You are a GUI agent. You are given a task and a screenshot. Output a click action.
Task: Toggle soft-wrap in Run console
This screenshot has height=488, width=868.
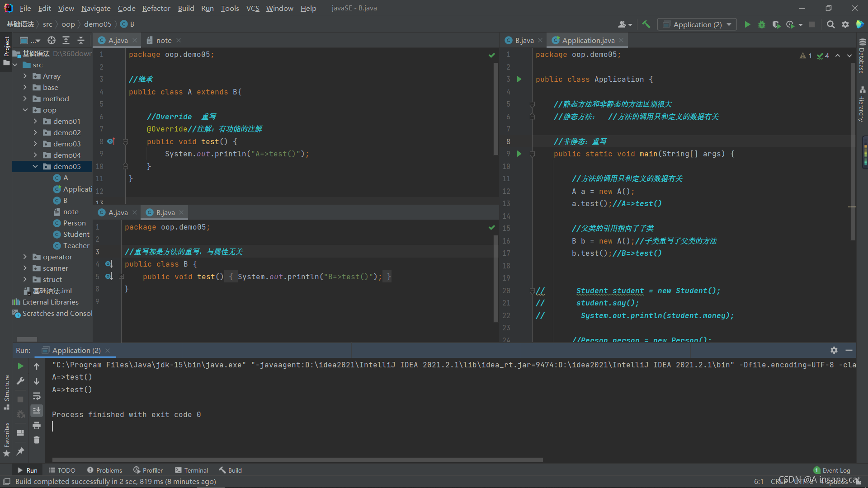pos(37,396)
